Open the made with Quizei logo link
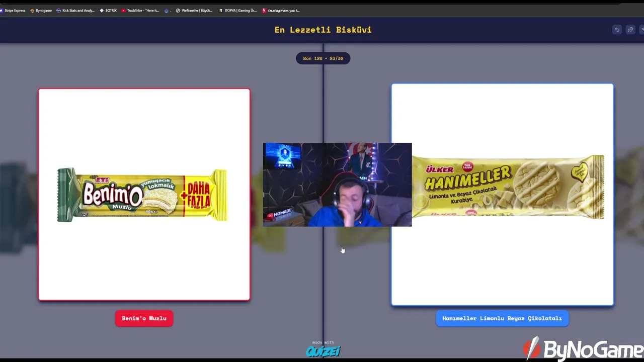The height and width of the screenshot is (362, 644). point(323,349)
